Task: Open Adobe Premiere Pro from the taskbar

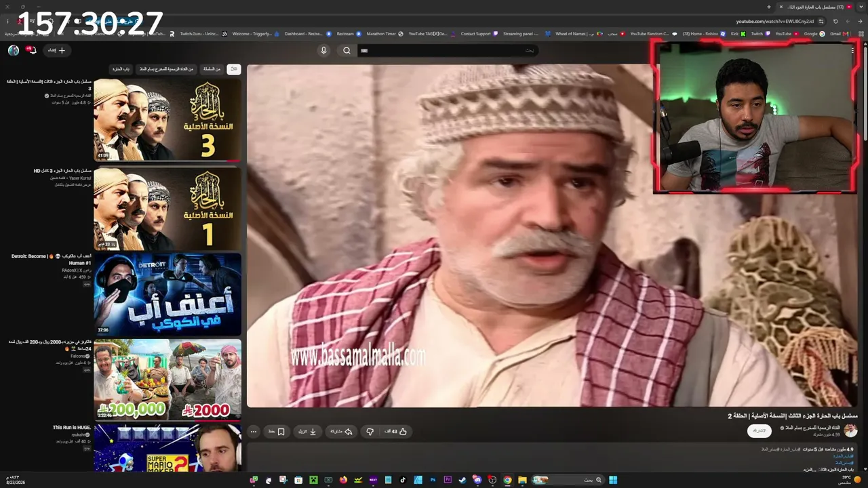Action: 448,480
